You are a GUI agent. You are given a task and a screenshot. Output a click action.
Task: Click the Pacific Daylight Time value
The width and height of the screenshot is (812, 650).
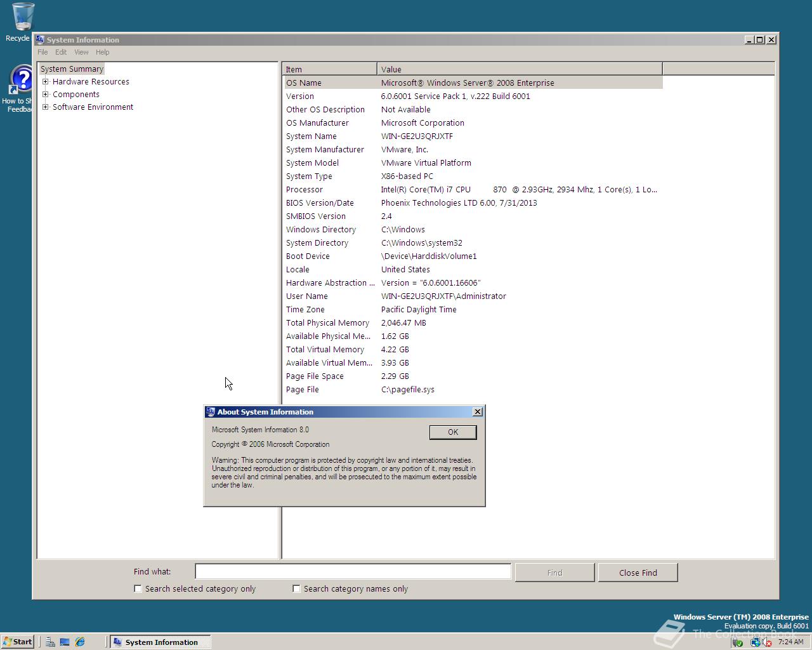[x=419, y=309]
